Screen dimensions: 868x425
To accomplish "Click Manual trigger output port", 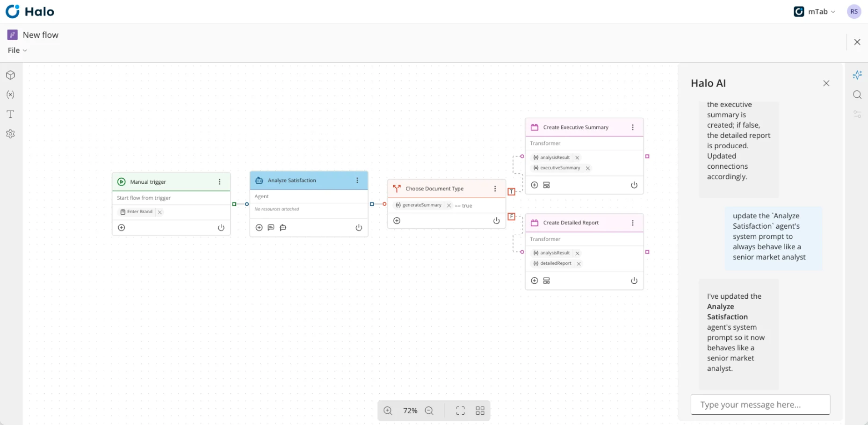I will click(x=234, y=204).
